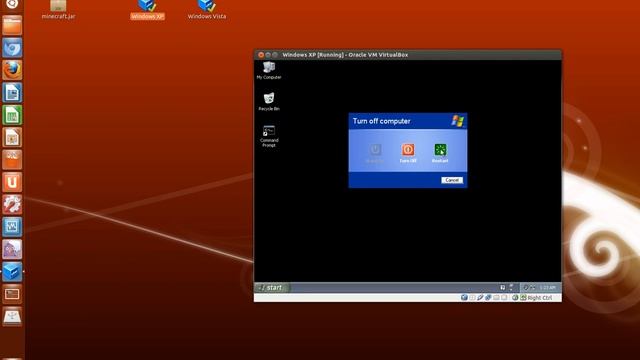
Task: Open Ubuntu One from the launcher
Action: click(x=12, y=182)
